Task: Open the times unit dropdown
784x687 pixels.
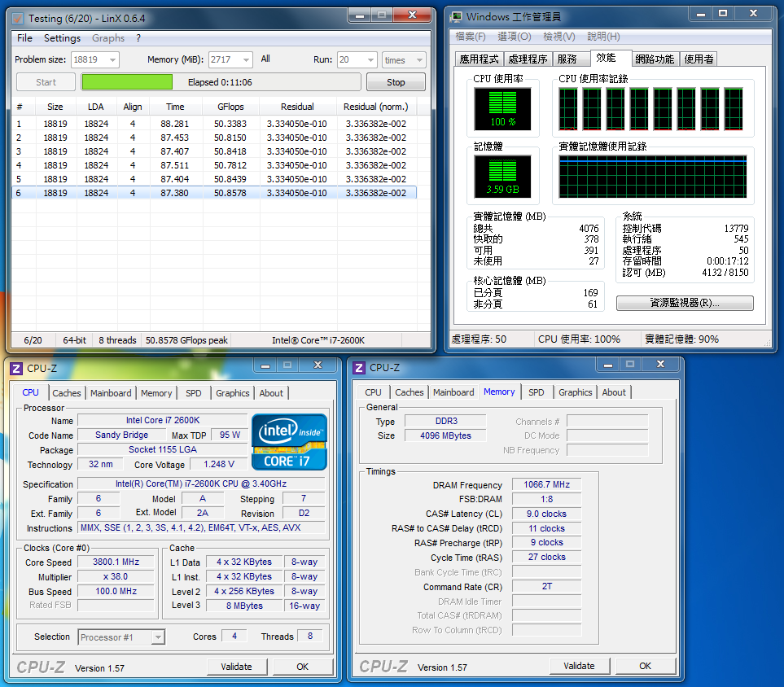Action: (419, 60)
